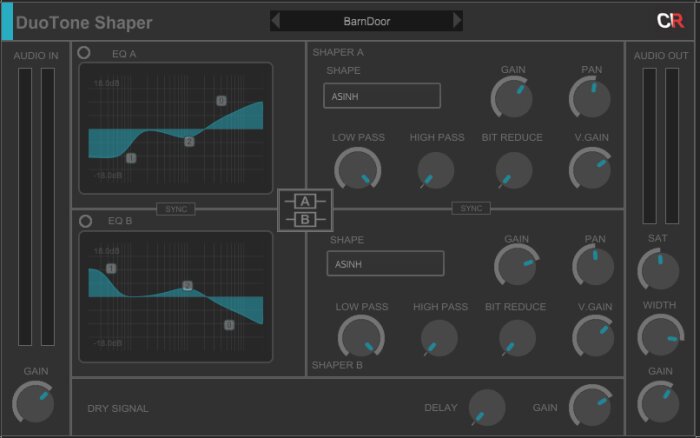
Task: Go to the previous preset with left arrow
Action: 276,21
